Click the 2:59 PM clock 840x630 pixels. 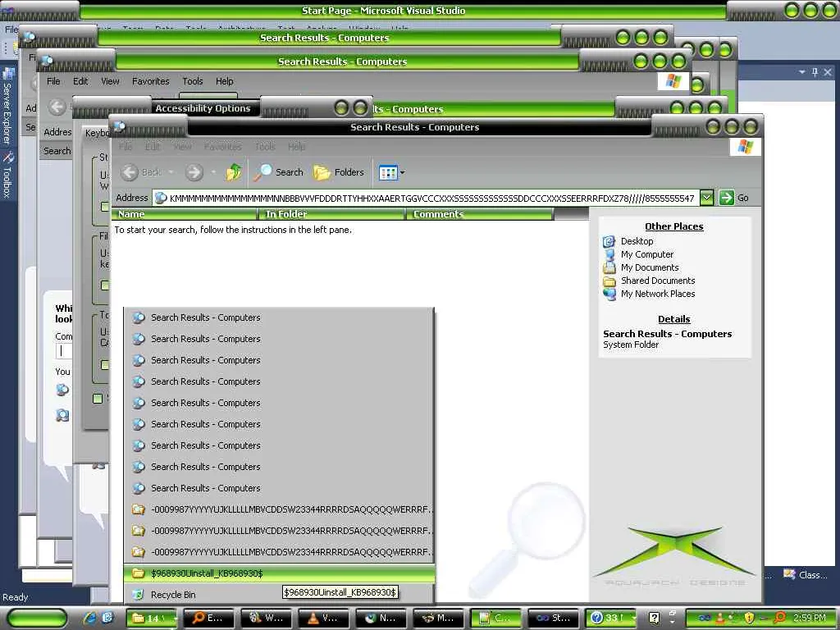coord(810,619)
